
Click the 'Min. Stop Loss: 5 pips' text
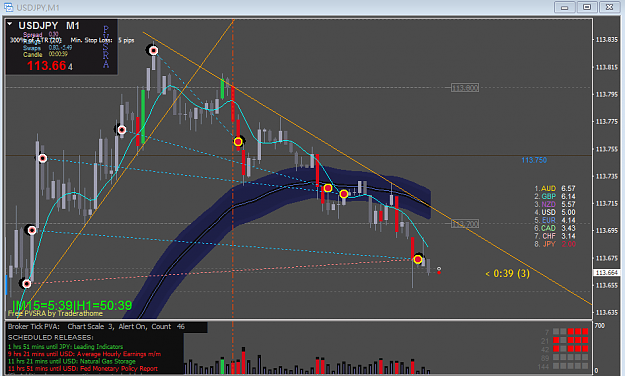102,40
